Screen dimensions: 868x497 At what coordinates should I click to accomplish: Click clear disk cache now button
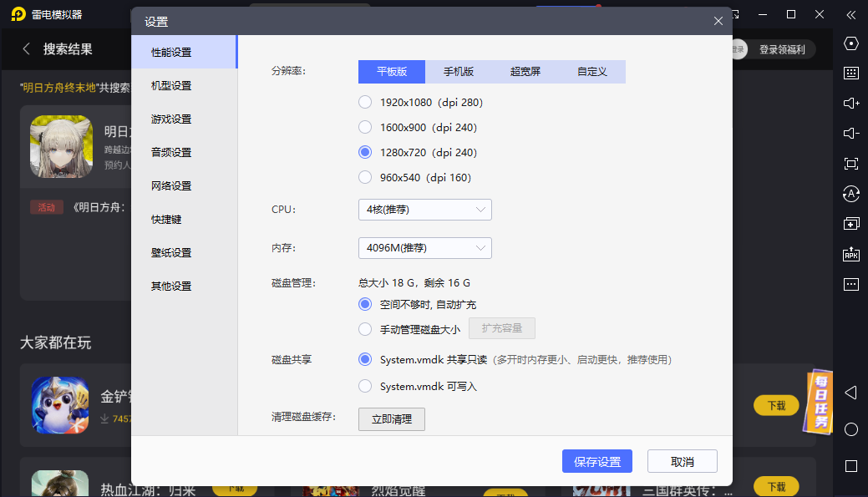click(x=391, y=419)
